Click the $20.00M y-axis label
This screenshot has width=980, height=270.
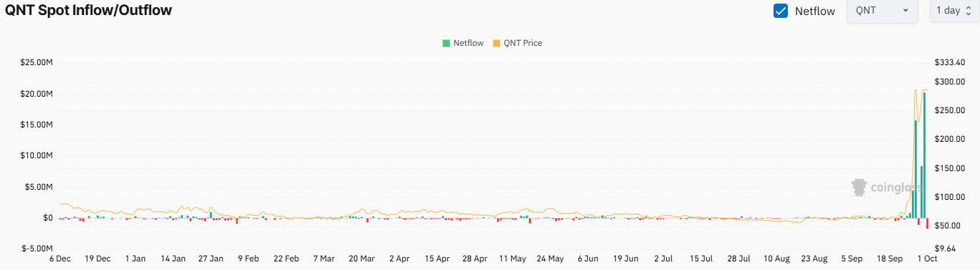point(37,95)
